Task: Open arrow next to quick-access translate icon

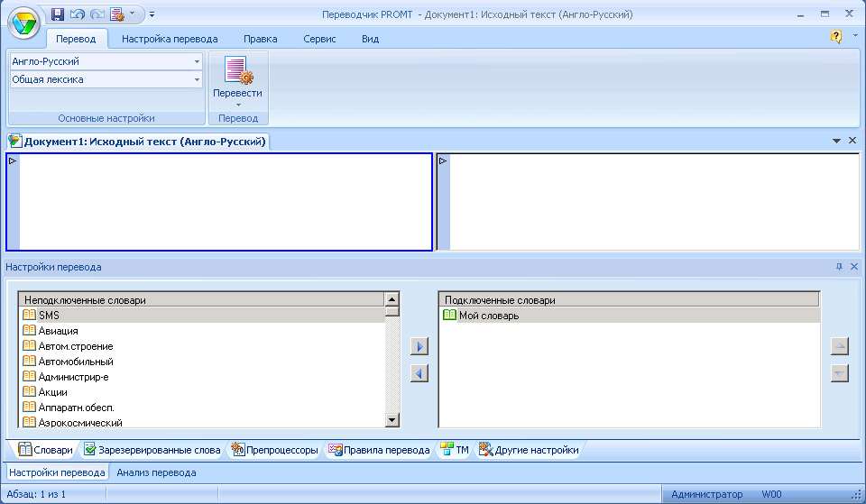Action: 132,14
